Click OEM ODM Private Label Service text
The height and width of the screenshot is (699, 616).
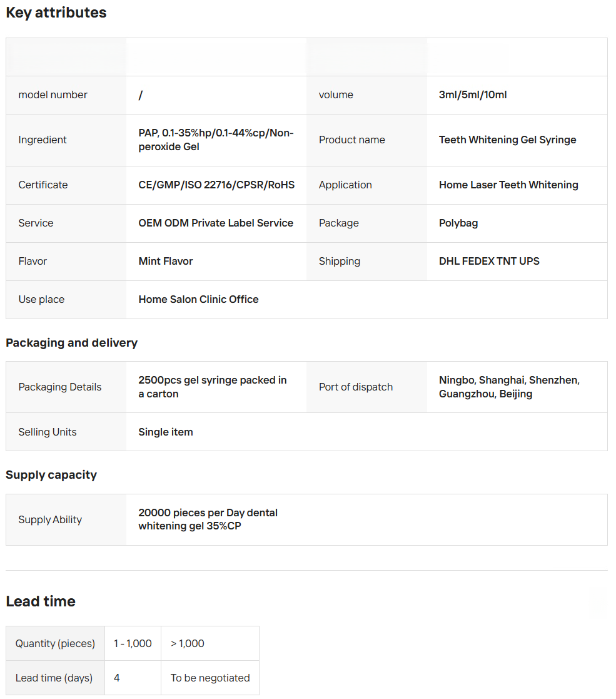pyautogui.click(x=216, y=223)
